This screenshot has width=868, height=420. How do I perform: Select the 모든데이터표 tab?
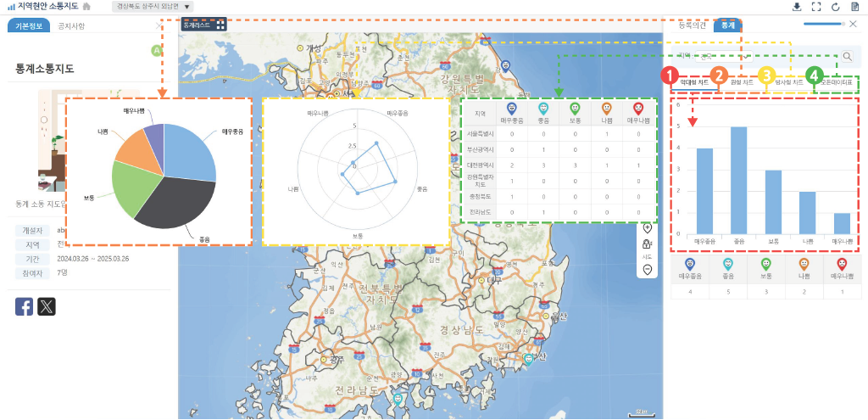836,81
